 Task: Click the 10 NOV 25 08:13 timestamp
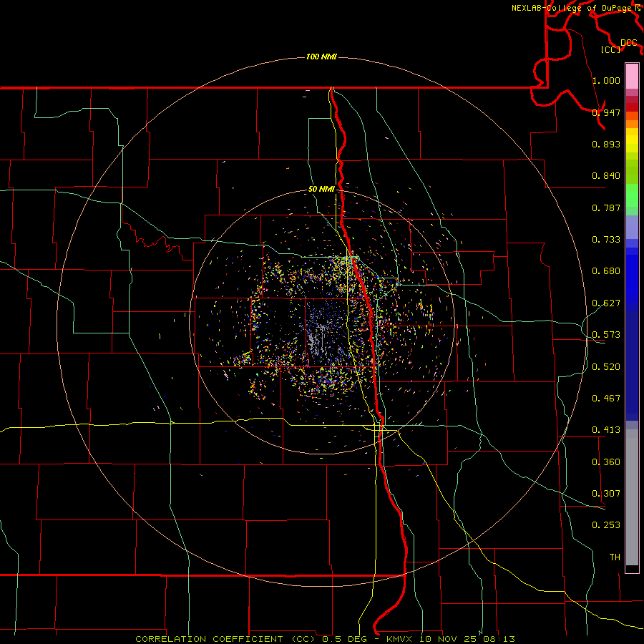[467, 639]
